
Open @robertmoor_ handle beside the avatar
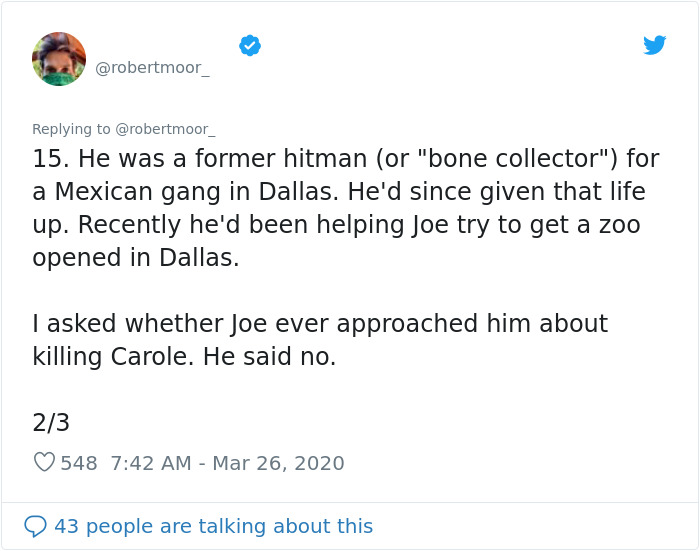click(x=152, y=68)
